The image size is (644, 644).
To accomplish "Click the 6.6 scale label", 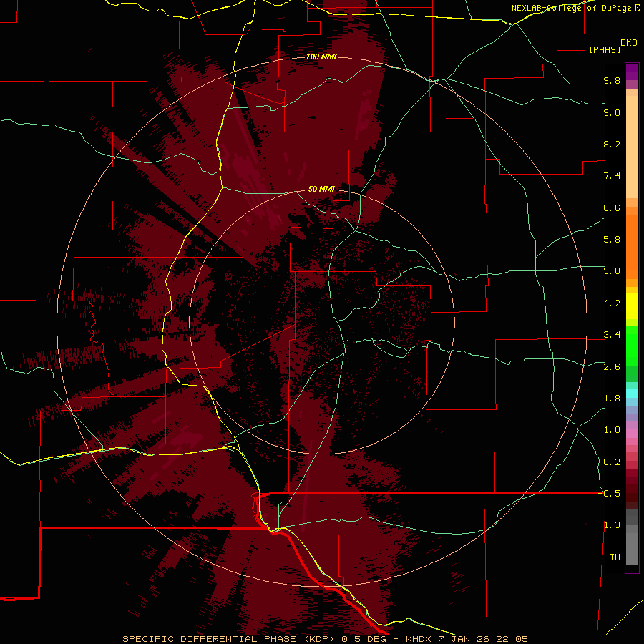I will (612, 208).
